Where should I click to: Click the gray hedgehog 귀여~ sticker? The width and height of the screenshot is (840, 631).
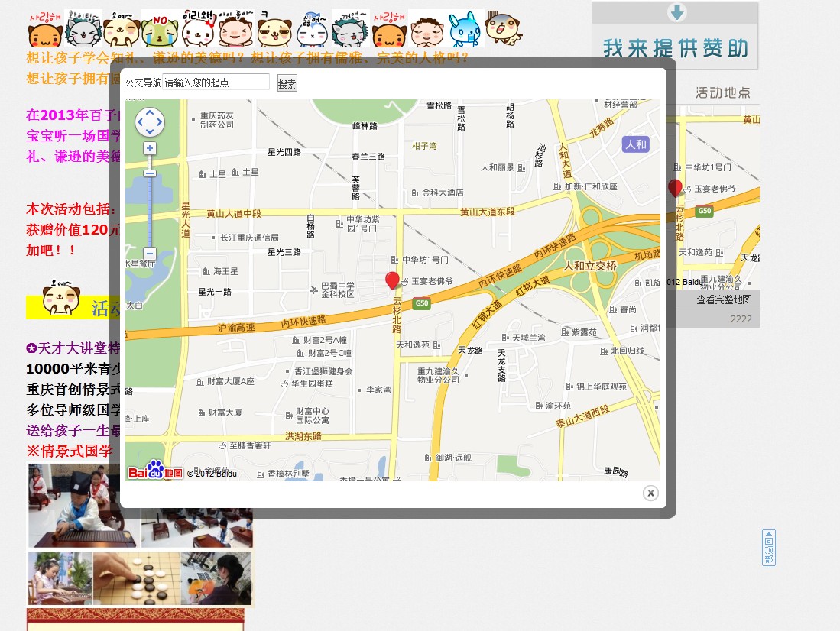350,30
